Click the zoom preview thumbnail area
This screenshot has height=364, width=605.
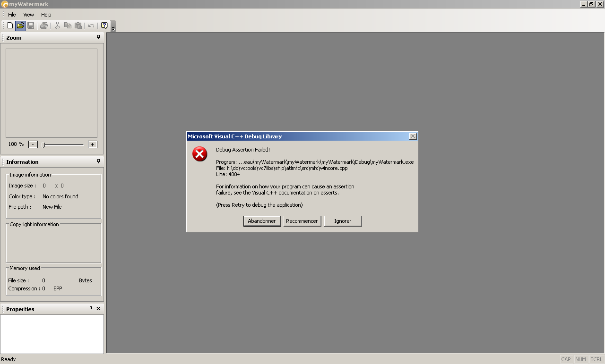(x=52, y=93)
